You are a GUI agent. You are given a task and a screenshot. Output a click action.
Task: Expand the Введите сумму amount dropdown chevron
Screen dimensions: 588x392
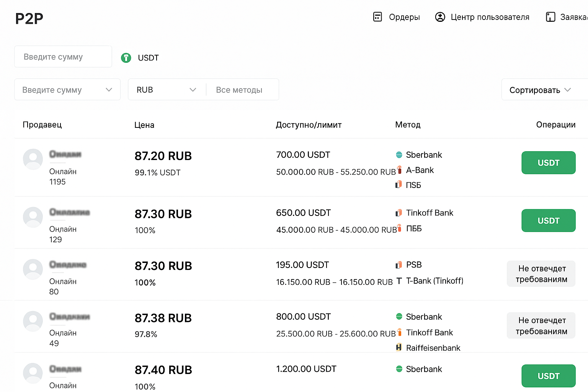coord(109,90)
